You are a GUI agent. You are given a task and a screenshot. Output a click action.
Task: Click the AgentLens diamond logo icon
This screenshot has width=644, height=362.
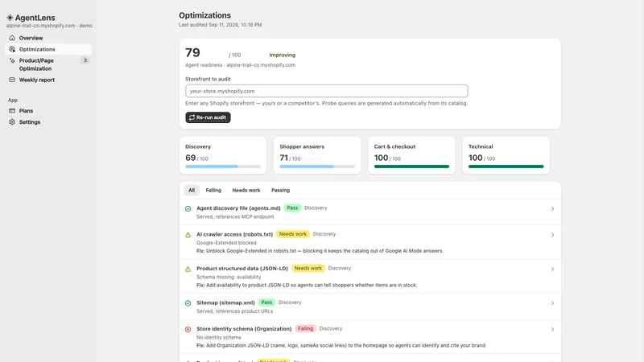[10, 18]
